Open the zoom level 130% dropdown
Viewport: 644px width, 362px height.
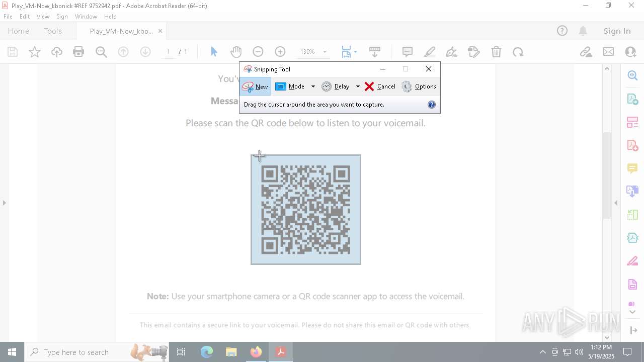pyautogui.click(x=325, y=52)
